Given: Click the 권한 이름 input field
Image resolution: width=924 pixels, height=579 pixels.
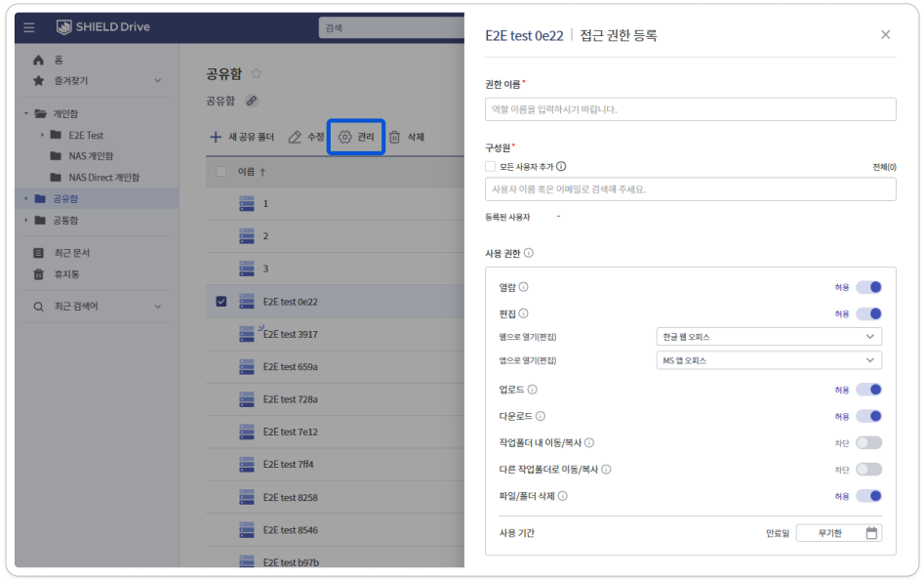Looking at the screenshot, I should 690,109.
